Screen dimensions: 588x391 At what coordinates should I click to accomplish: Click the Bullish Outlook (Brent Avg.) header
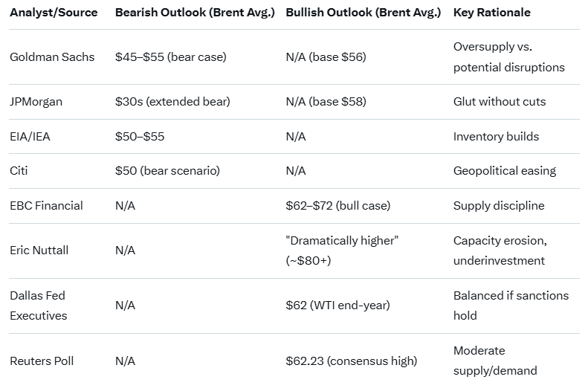(363, 13)
